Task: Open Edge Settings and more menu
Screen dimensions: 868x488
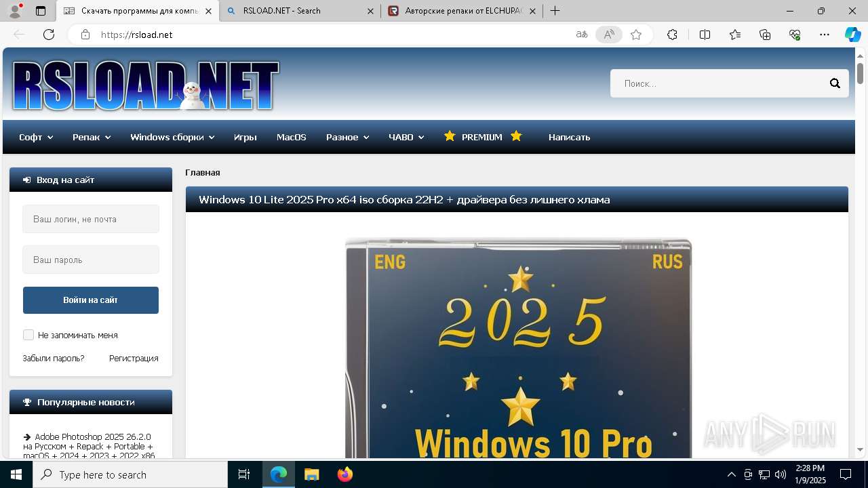Action: (x=825, y=35)
